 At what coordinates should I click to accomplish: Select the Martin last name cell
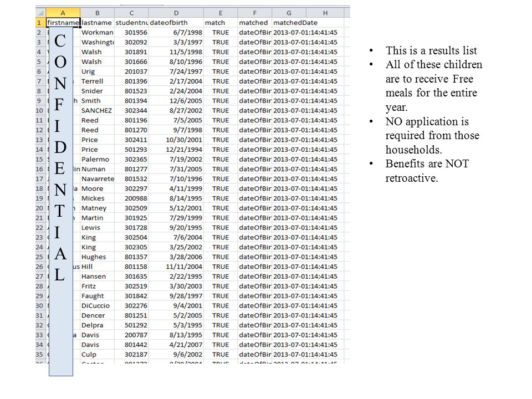pos(98,218)
